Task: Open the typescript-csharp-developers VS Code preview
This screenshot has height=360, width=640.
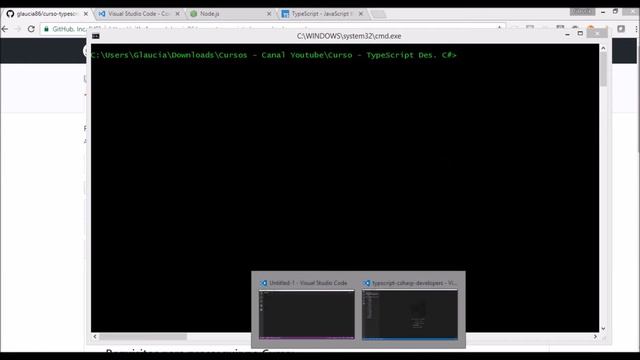Action: coord(410,315)
